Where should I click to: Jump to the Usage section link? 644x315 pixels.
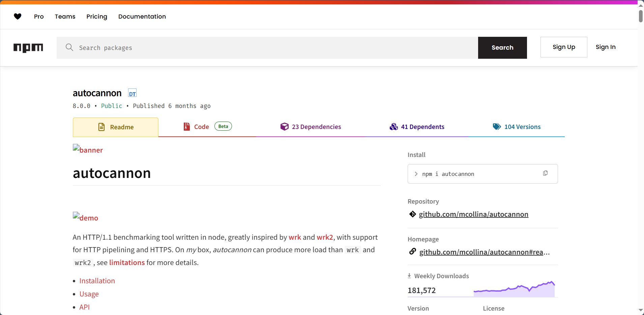tap(89, 294)
